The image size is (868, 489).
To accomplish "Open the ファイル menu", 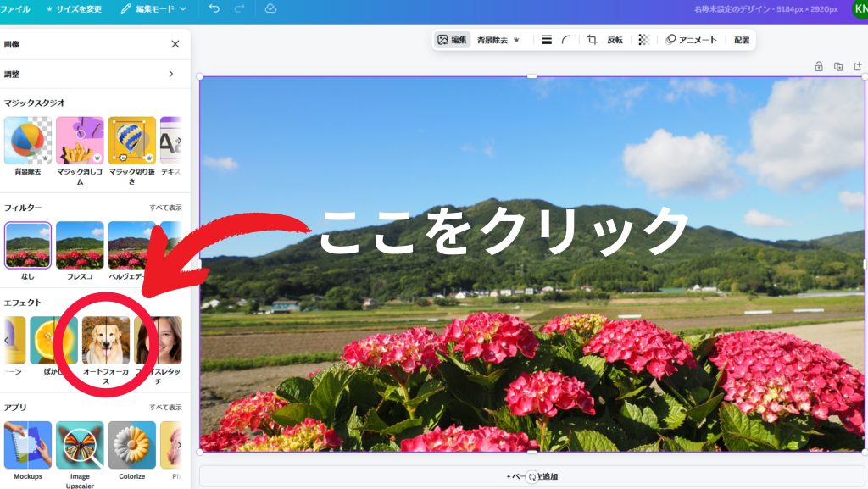I will point(17,8).
